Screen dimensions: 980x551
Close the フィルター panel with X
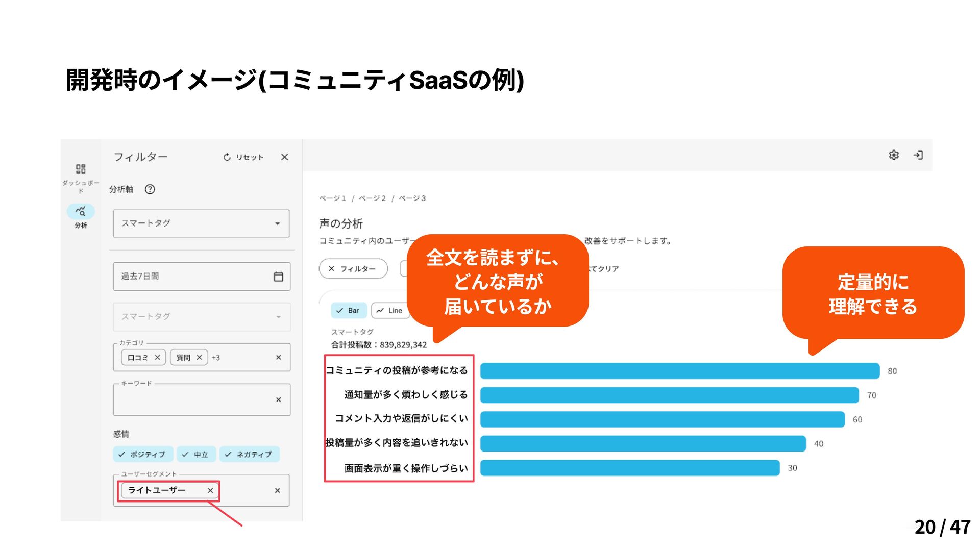pos(284,157)
